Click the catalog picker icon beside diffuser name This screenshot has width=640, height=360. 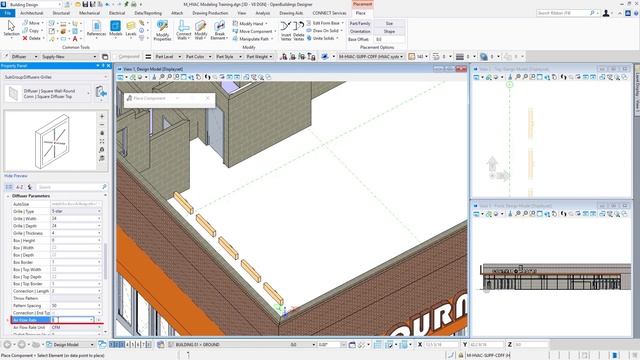point(101,92)
